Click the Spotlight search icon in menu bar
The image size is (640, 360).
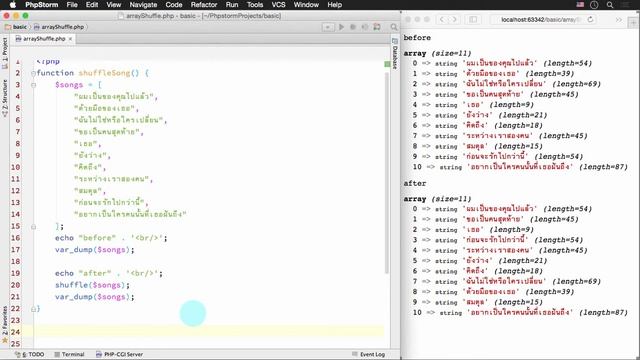[610, 5]
